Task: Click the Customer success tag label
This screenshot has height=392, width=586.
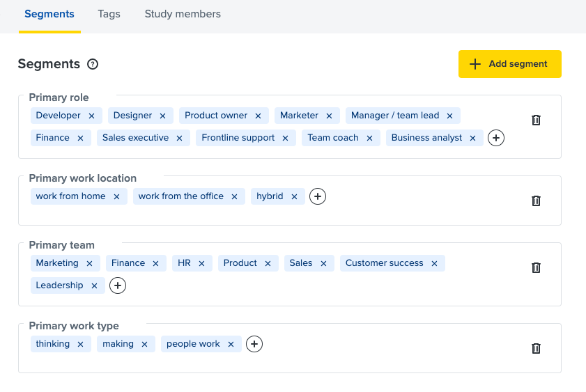Action: (384, 263)
